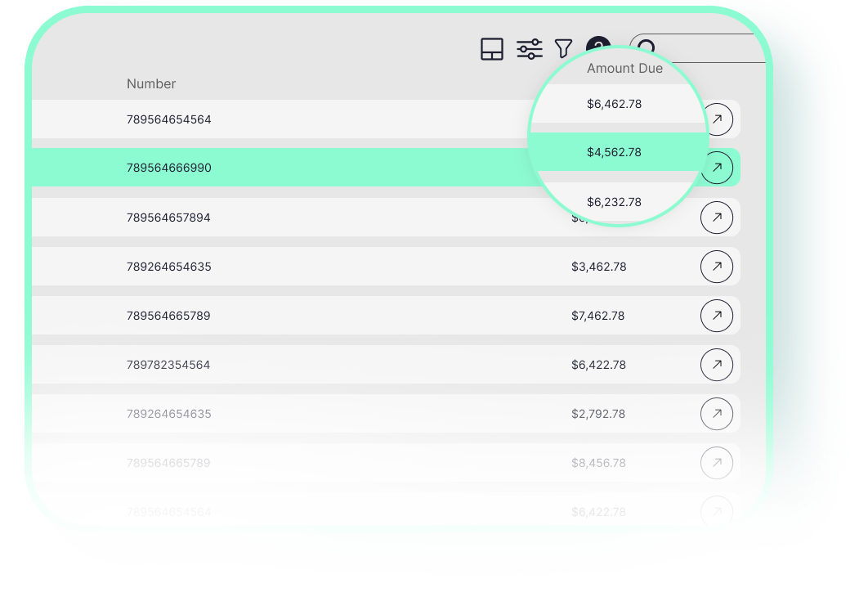The width and height of the screenshot is (868, 615).
Task: Click the search magnifier icon
Action: click(x=648, y=47)
